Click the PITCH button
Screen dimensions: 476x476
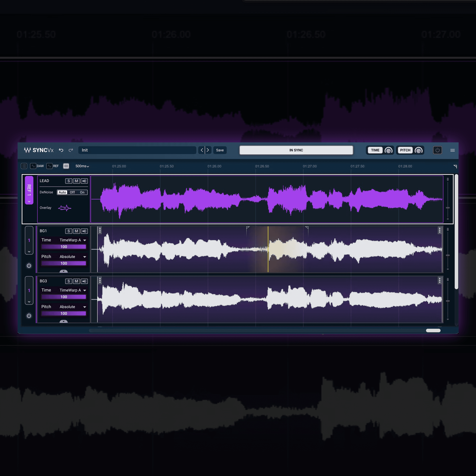405,150
